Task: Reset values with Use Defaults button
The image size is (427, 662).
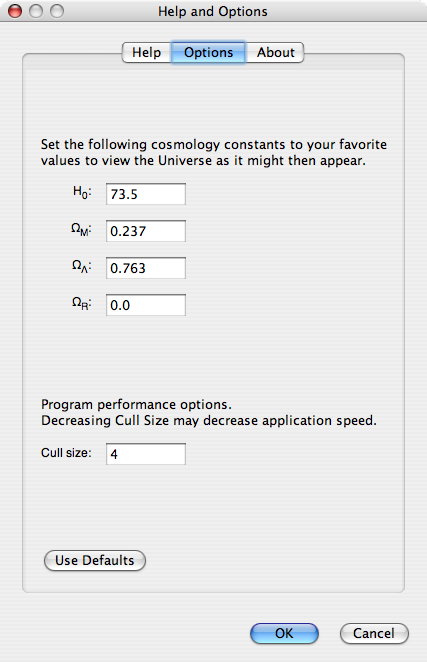Action: click(95, 560)
